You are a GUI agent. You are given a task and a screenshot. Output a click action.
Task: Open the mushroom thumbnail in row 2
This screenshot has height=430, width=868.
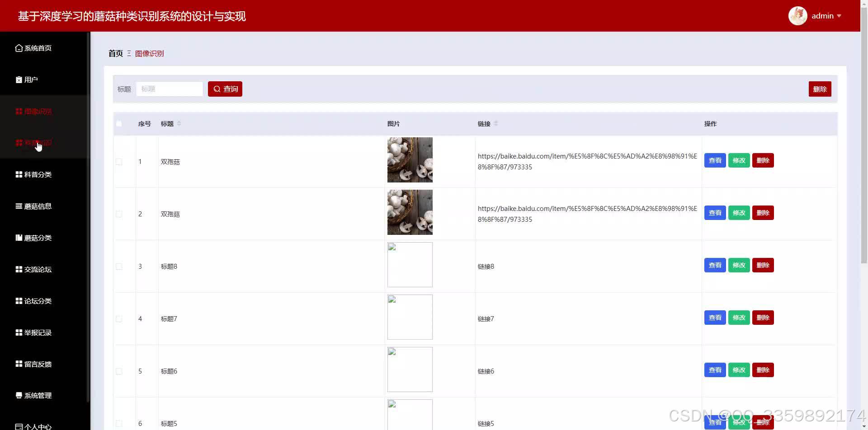410,212
